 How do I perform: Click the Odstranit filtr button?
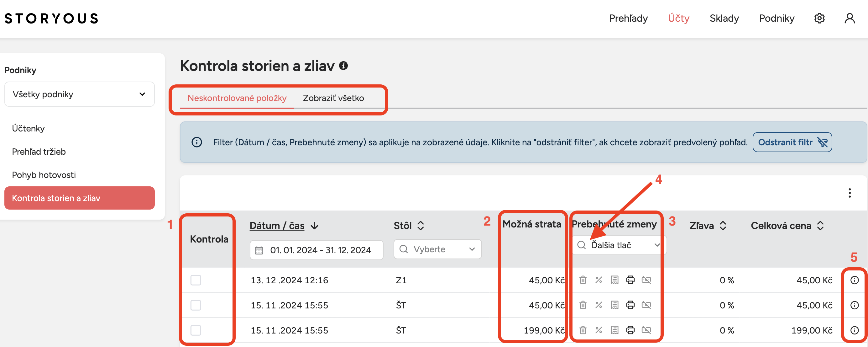pyautogui.click(x=792, y=142)
